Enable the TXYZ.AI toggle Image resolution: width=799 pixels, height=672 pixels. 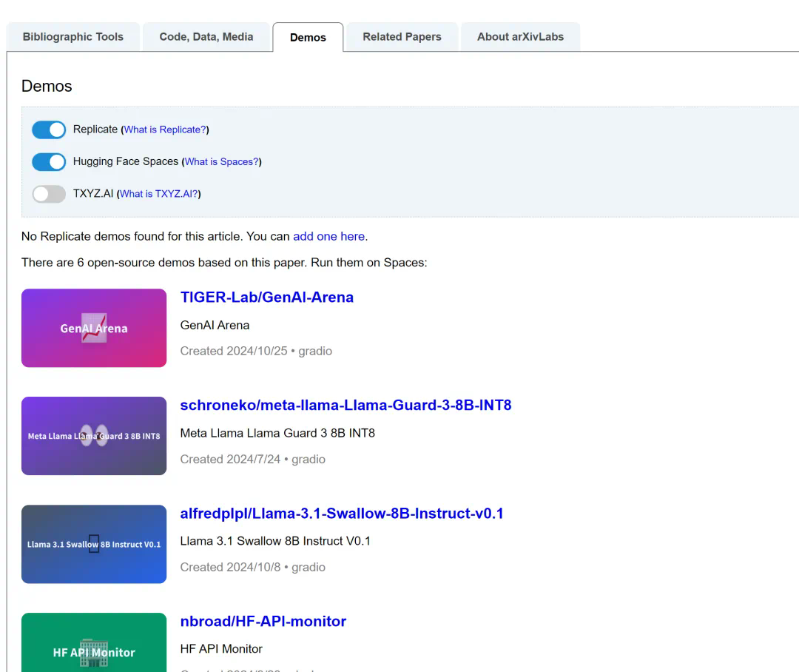tap(49, 194)
